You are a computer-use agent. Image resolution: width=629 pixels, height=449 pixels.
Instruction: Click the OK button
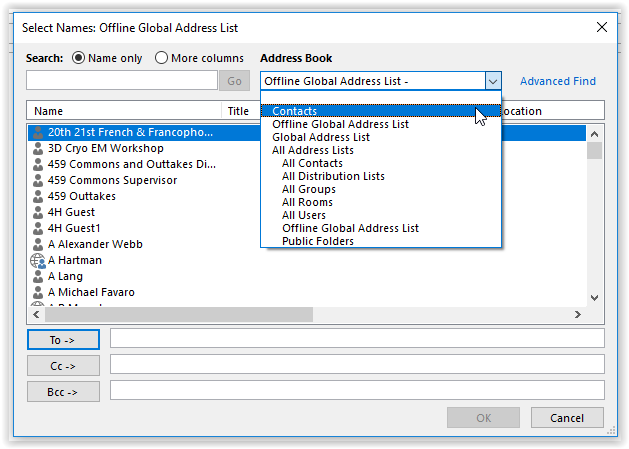click(x=483, y=418)
